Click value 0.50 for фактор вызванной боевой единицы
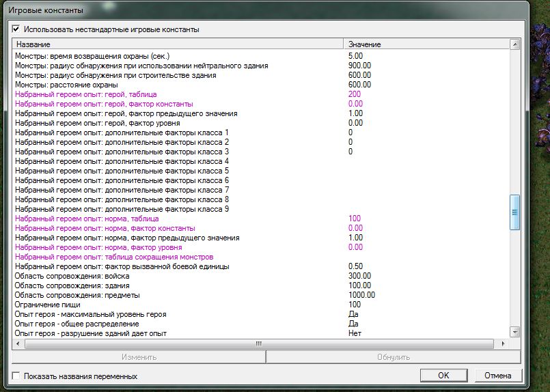Screen dimensions: 550x392 tap(355, 266)
